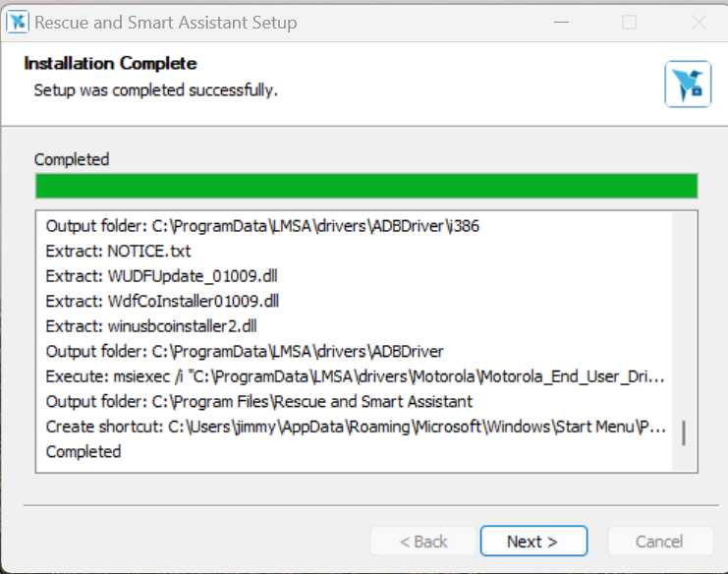Click the greyed-out maximize button
The width and height of the screenshot is (728, 574).
(x=629, y=22)
